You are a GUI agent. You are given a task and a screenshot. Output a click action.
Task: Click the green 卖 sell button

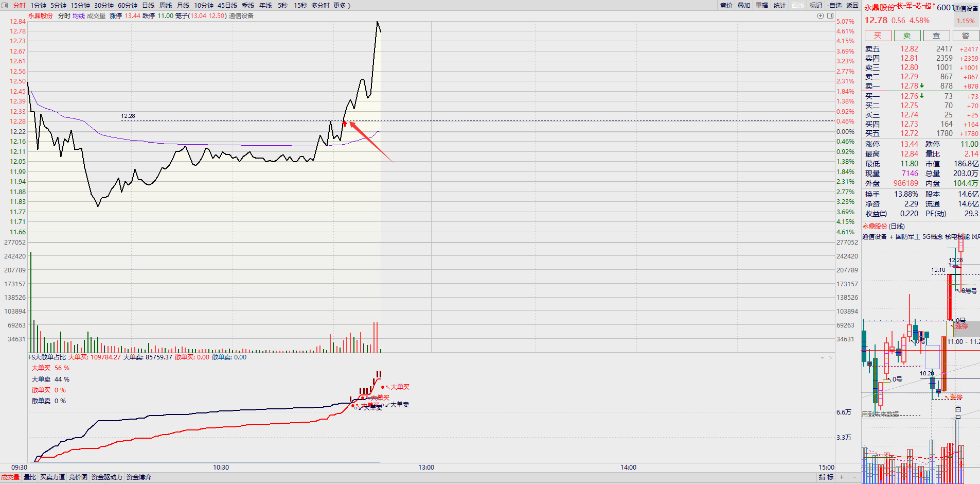(907, 36)
